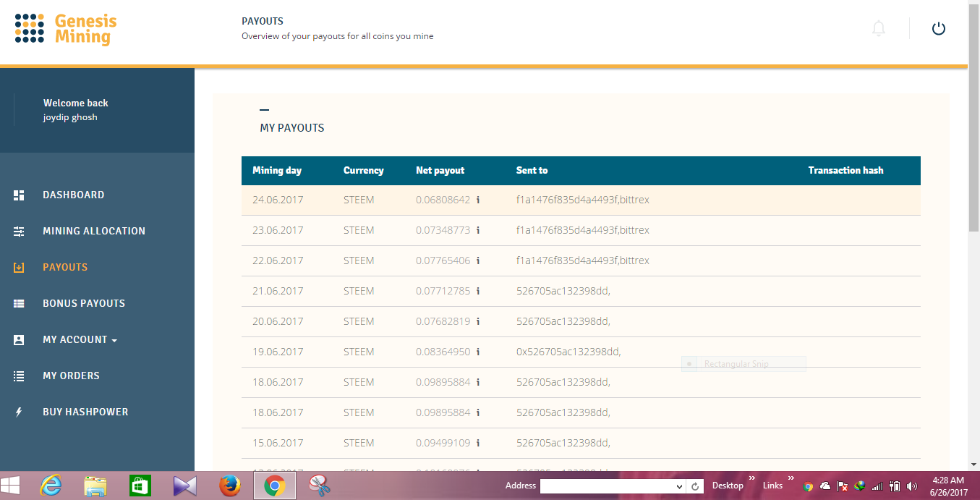
Task: Click the scrollbar down arrow
Action: click(973, 465)
